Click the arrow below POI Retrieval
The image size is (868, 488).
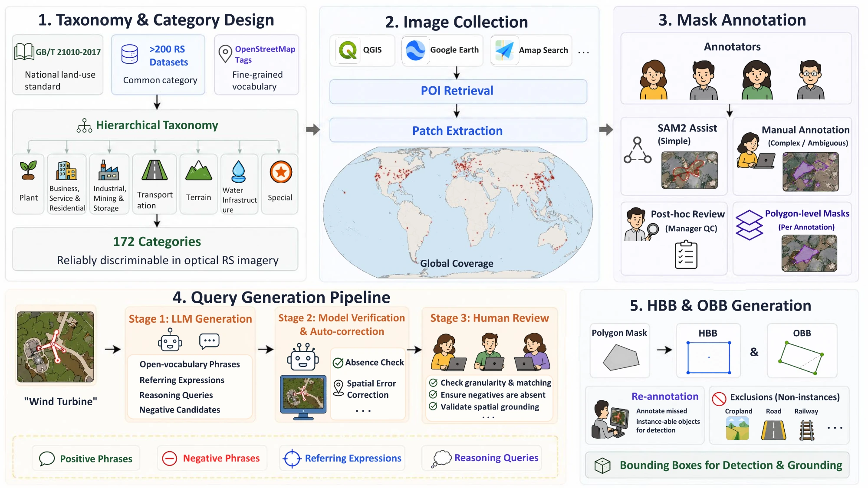[x=457, y=111]
